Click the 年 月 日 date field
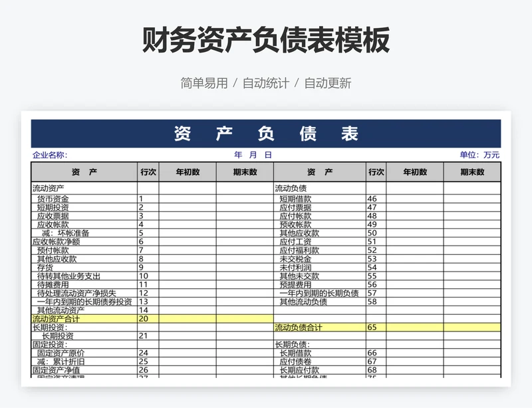Viewport: 532px width, 408px height. tap(253, 155)
